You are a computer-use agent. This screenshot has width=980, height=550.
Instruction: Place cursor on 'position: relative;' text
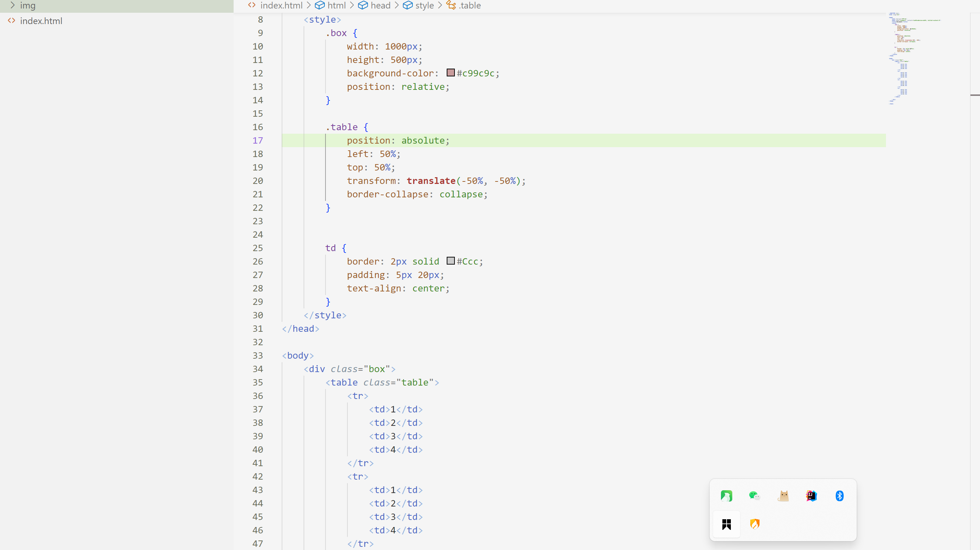pos(398,87)
